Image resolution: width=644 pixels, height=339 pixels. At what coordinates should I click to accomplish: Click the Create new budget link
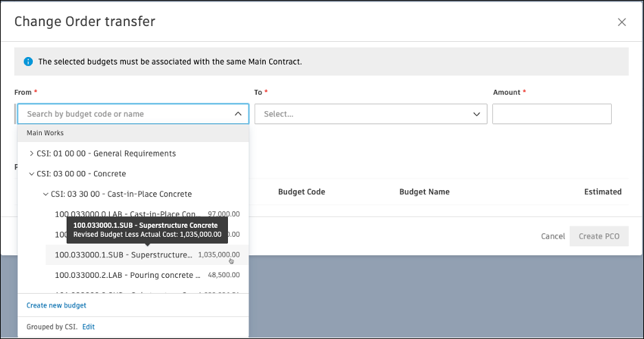(x=56, y=305)
